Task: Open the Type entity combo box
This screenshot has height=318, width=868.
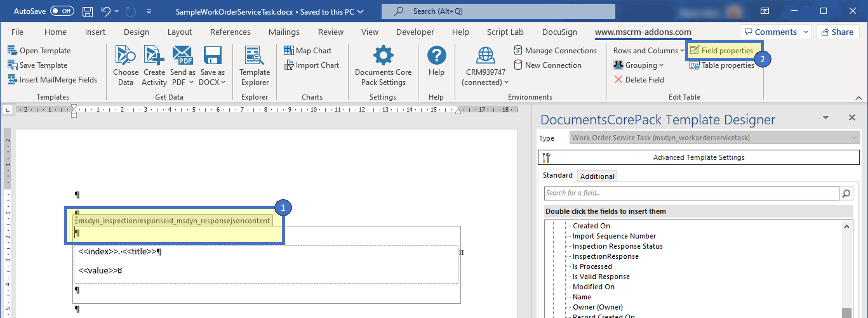Action: coord(714,138)
